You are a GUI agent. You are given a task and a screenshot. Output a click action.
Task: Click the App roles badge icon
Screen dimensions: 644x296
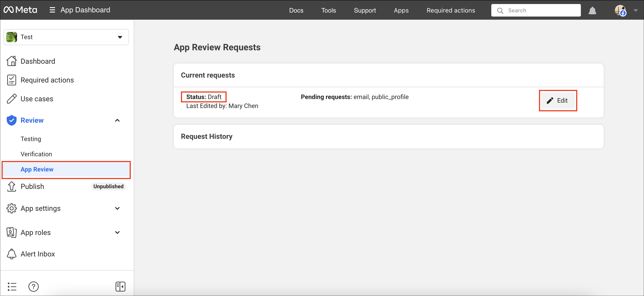[11, 232]
